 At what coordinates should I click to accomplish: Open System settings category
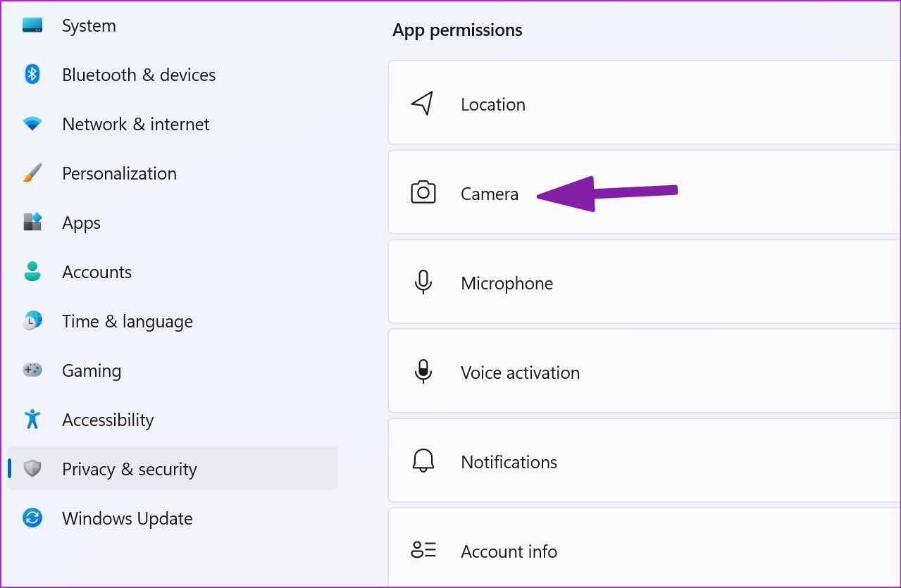(173, 25)
